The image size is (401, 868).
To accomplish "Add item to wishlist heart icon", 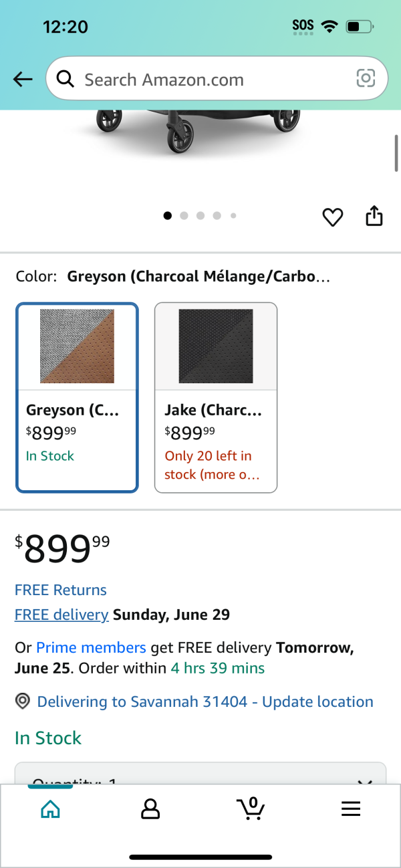I will [x=332, y=217].
